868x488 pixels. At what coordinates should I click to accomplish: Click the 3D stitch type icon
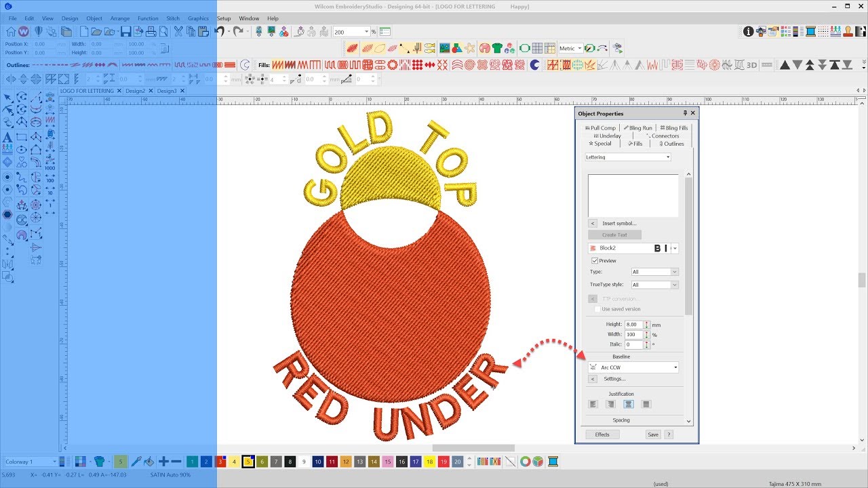pos(751,65)
